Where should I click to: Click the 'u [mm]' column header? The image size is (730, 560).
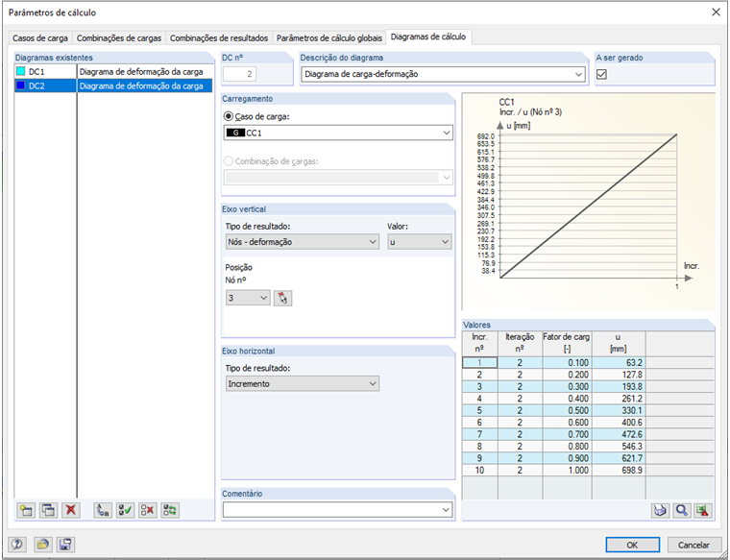(x=619, y=343)
